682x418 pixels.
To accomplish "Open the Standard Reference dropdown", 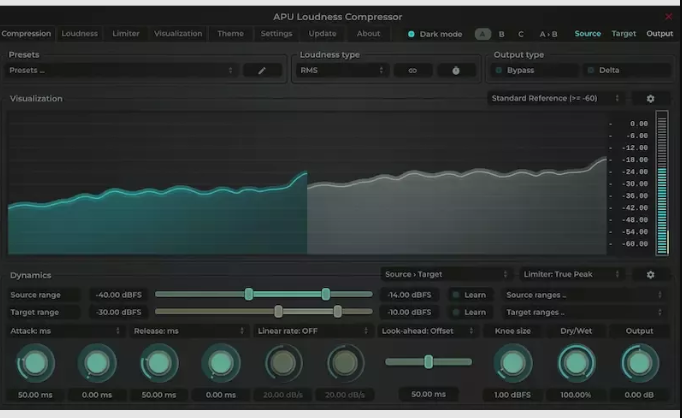I will [556, 99].
